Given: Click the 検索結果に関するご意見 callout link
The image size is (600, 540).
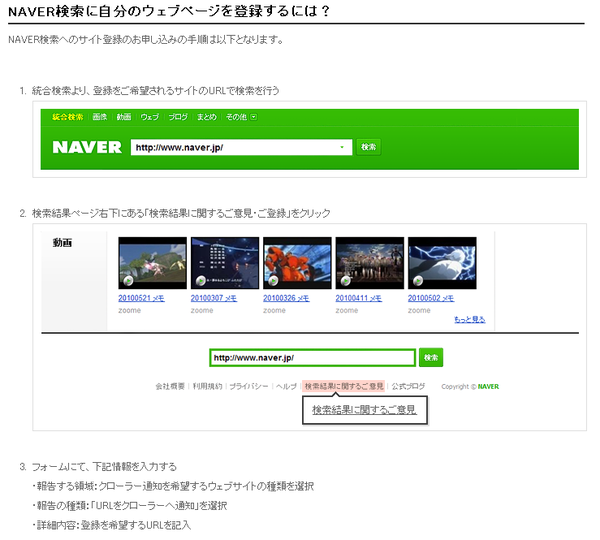Looking at the screenshot, I should 364,410.
